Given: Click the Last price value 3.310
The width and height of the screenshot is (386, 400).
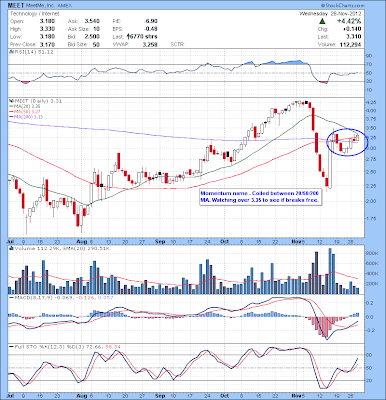Looking at the screenshot, I should pyautogui.click(x=353, y=37).
